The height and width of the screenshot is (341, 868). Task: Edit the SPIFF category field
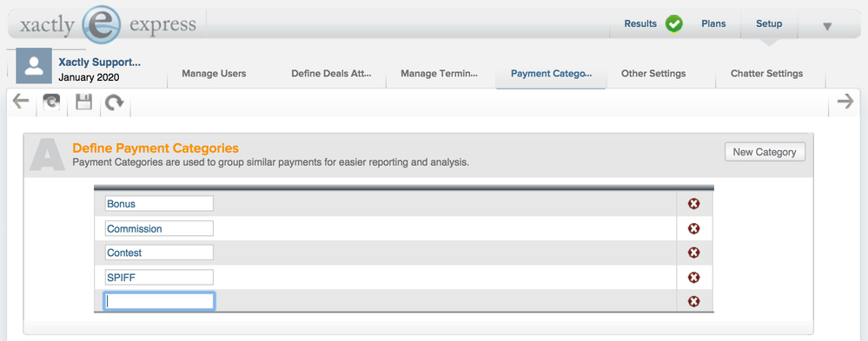tap(159, 277)
